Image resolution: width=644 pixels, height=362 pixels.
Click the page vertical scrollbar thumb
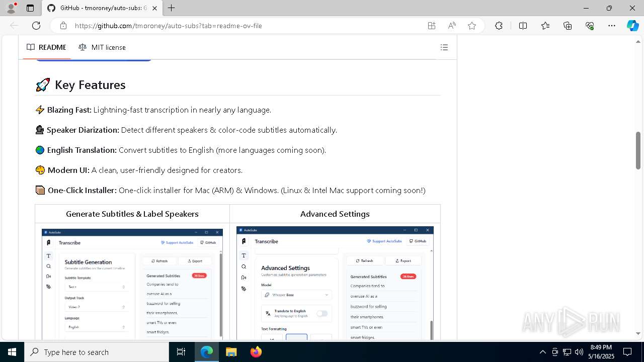(638, 150)
